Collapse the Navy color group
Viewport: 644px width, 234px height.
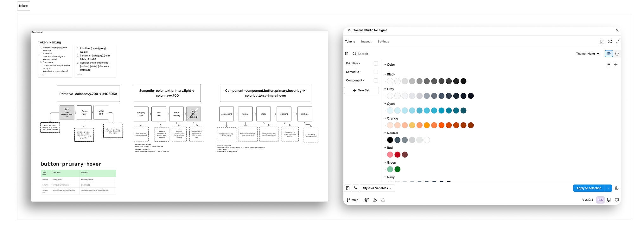coord(385,177)
